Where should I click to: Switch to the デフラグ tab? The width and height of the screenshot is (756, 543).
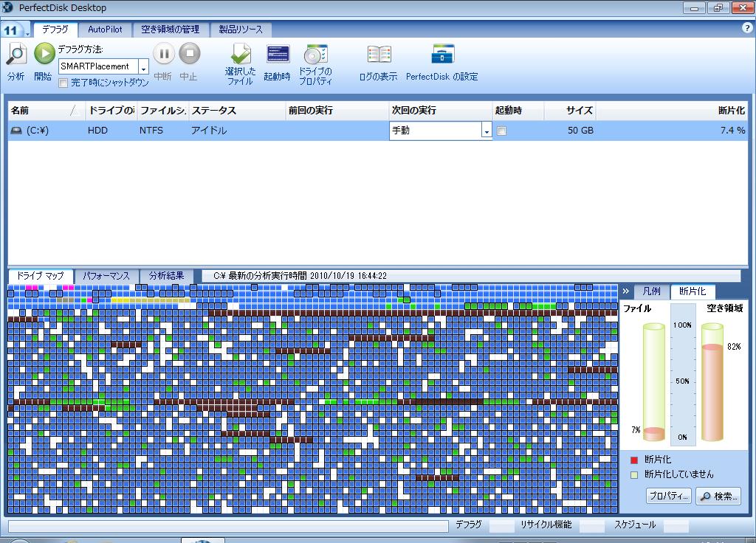tap(55, 30)
